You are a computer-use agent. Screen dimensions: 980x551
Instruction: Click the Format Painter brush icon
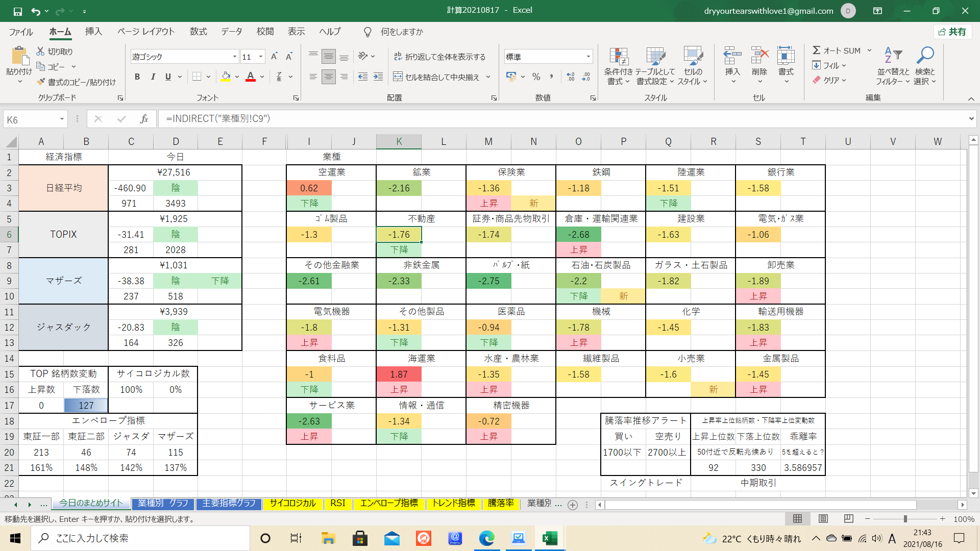41,82
